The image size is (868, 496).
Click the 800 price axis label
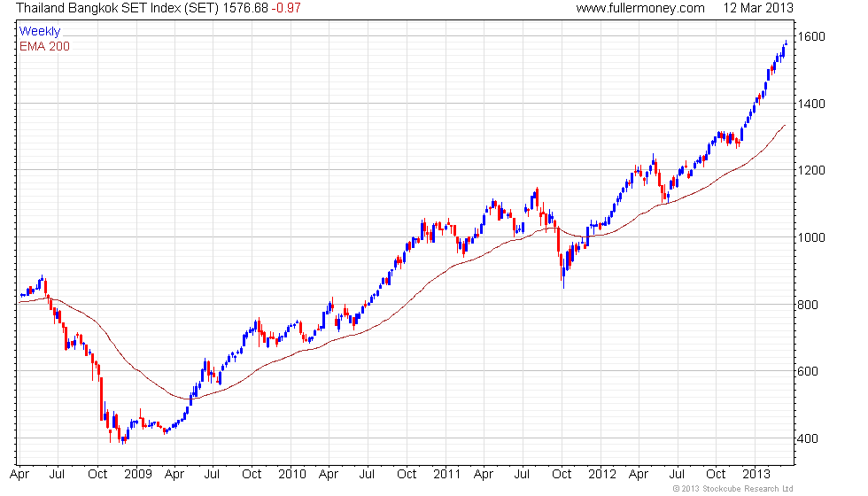(808, 305)
